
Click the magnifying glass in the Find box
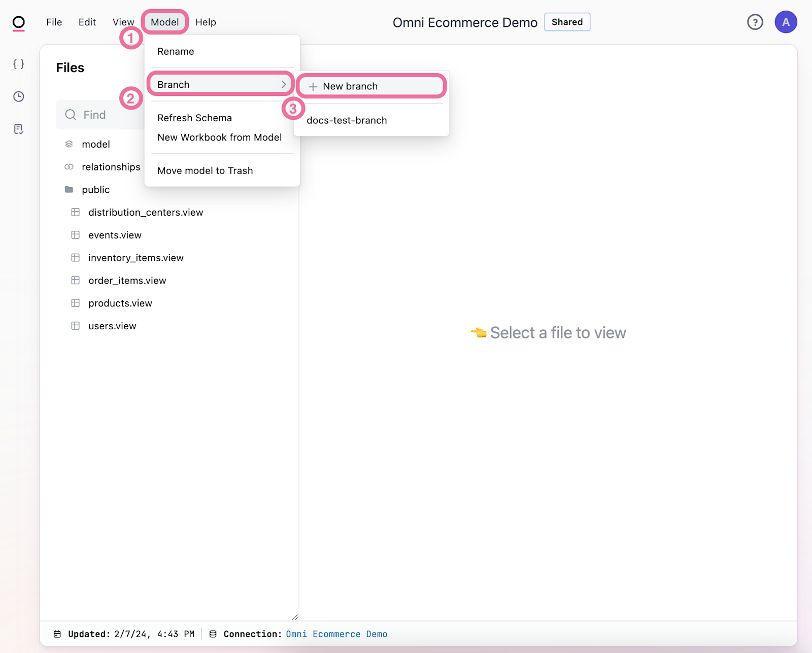coord(71,114)
